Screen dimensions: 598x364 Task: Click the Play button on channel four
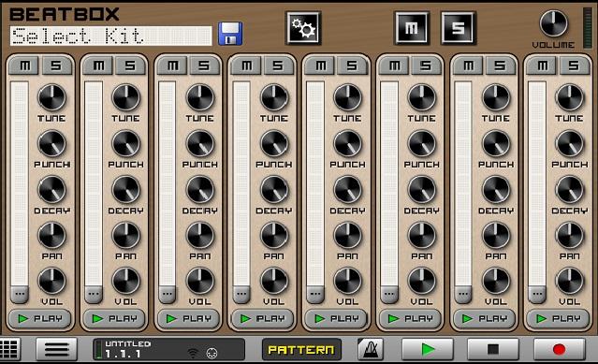pos(262,319)
